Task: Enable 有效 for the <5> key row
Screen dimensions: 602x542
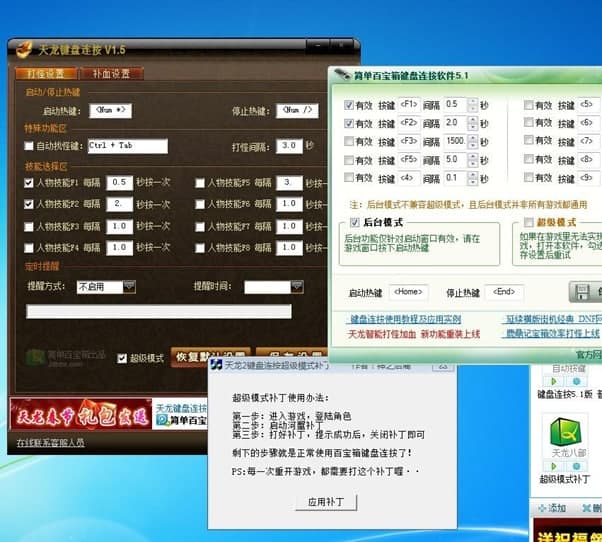Action: tap(529, 104)
